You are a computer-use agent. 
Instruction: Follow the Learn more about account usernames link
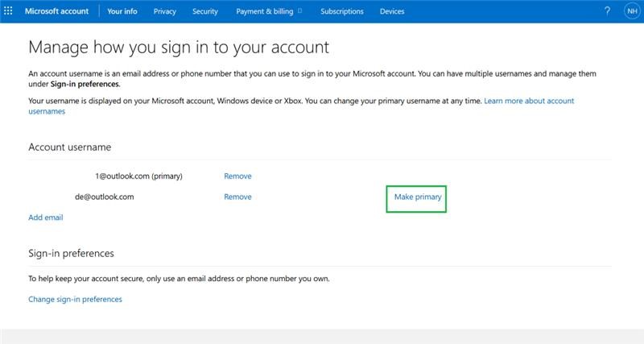click(x=529, y=101)
